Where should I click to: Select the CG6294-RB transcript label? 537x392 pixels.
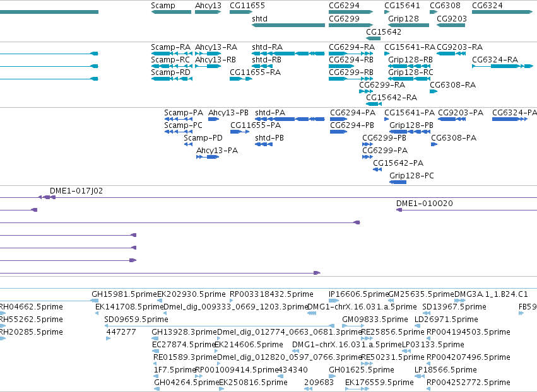coord(351,59)
